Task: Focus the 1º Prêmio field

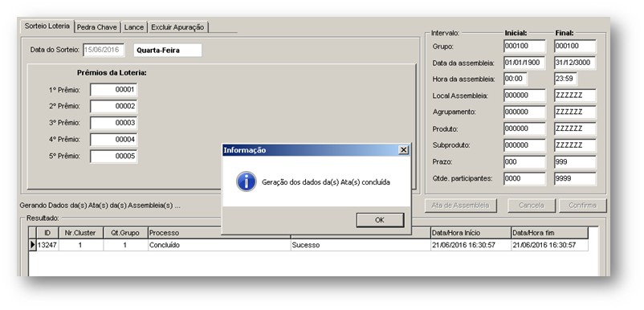Action: 114,89
